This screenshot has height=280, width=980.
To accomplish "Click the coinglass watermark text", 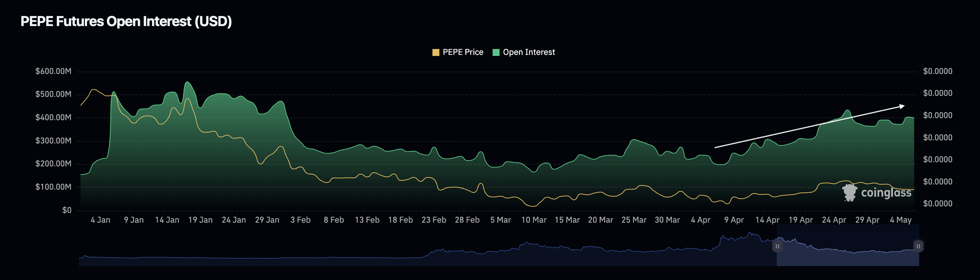I will tap(886, 193).
